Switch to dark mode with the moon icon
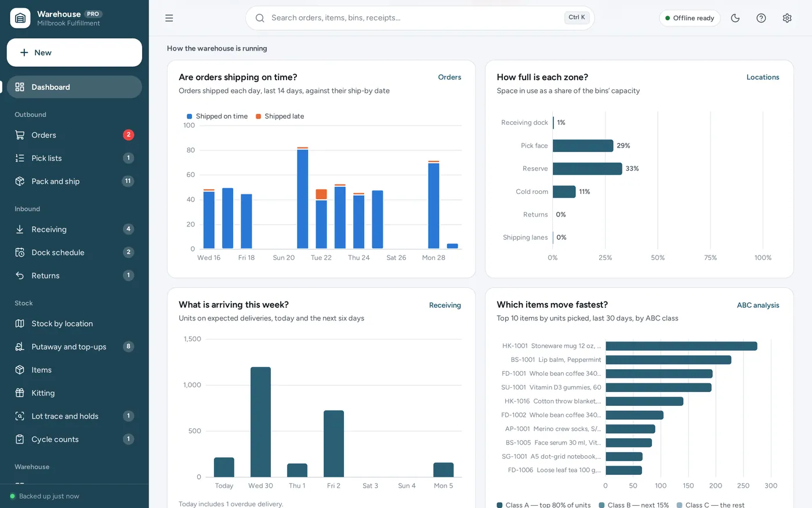This screenshot has width=812, height=508. pos(735,18)
